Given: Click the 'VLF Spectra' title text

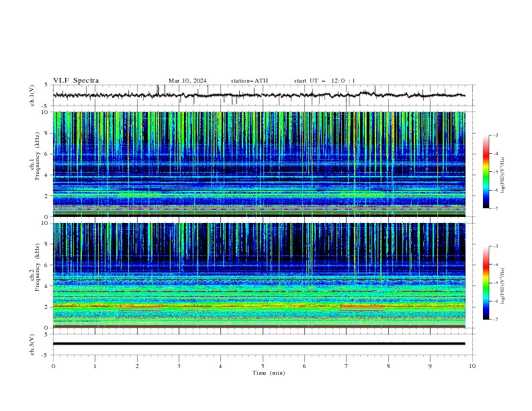Looking at the screenshot, I should pos(76,81).
